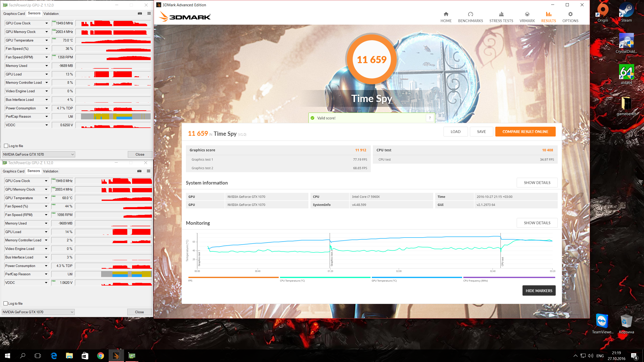Enable Log to file in bottom GPU-Z
The height and width of the screenshot is (362, 644).
[x=6, y=303]
